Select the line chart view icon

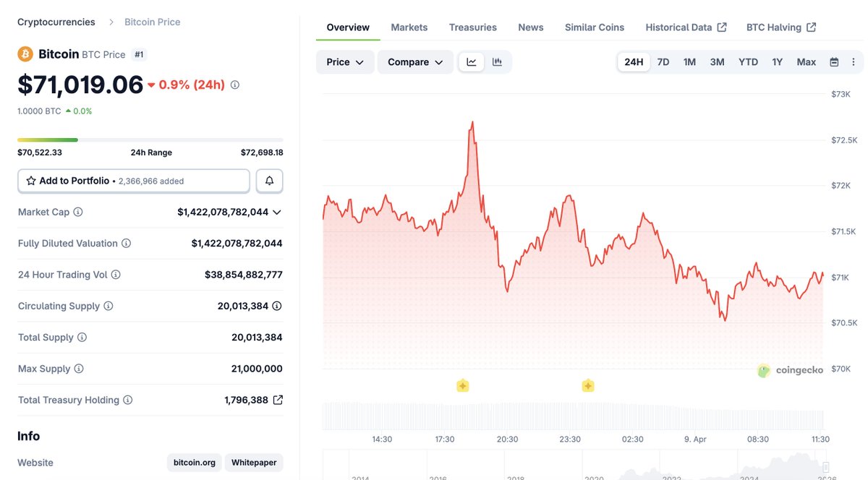point(472,62)
